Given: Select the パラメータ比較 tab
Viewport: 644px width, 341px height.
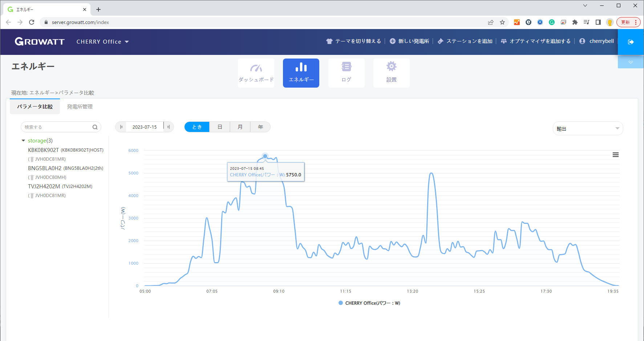Looking at the screenshot, I should click(35, 107).
